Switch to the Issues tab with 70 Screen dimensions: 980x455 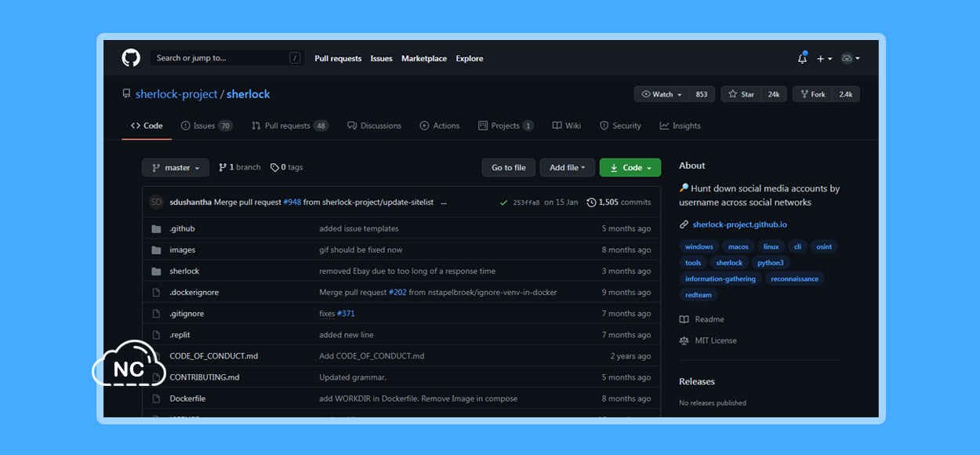click(207, 126)
